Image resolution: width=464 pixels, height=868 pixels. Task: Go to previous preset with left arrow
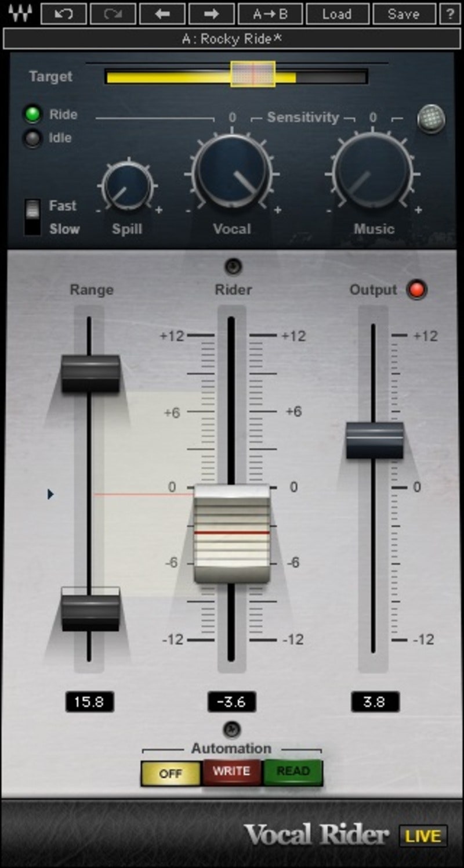162,13
